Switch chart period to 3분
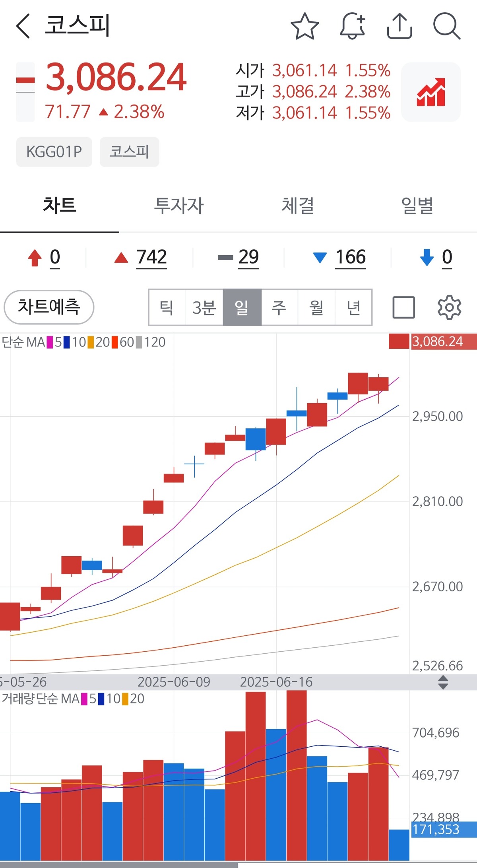The image size is (477, 868). pyautogui.click(x=204, y=307)
